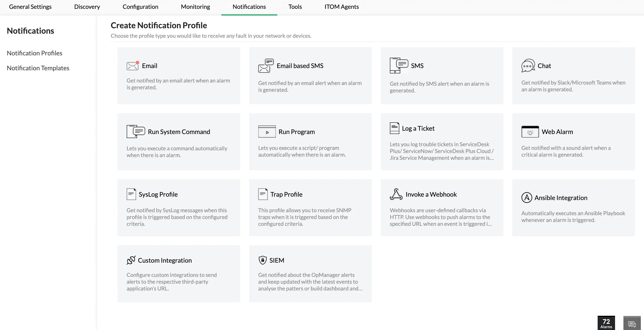Image resolution: width=644 pixels, height=330 pixels.
Task: Open the SysLog Profile option
Action: (132, 194)
